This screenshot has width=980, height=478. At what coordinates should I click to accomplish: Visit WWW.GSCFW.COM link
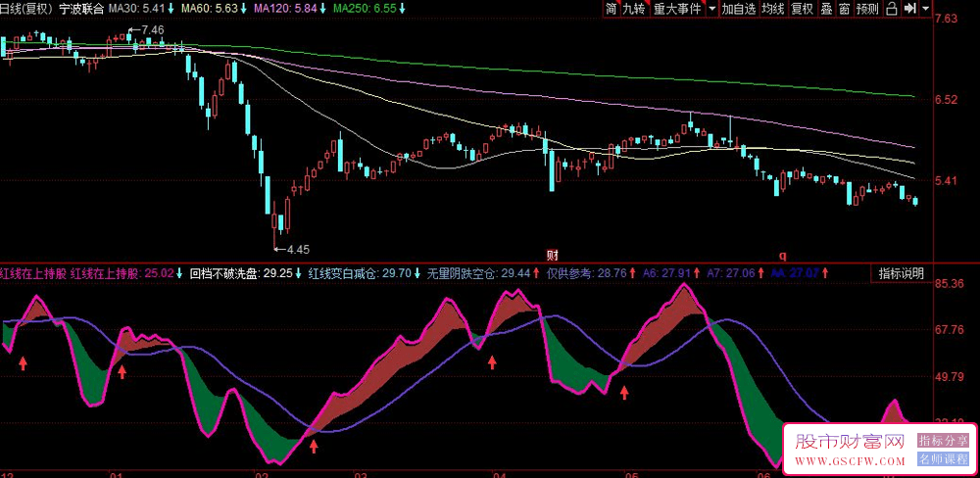850,461
